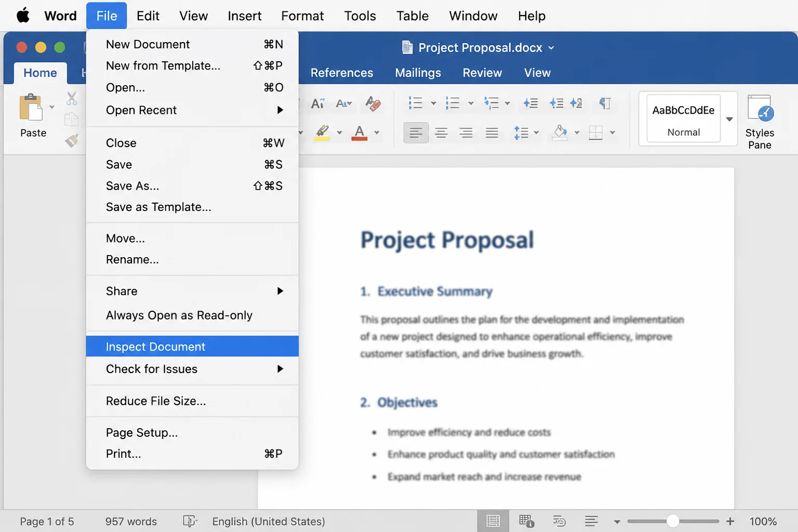Switch to the Review ribbon tab
Screen dimensions: 798x532
[482, 73]
